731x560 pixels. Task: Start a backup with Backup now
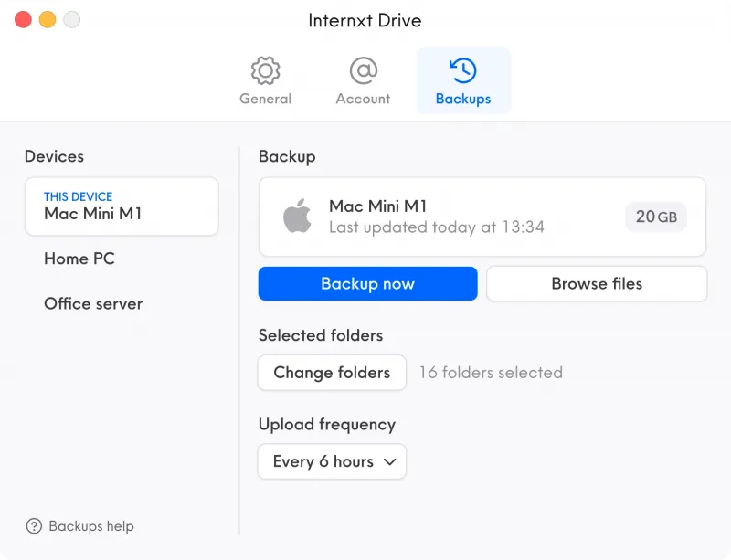[368, 283]
